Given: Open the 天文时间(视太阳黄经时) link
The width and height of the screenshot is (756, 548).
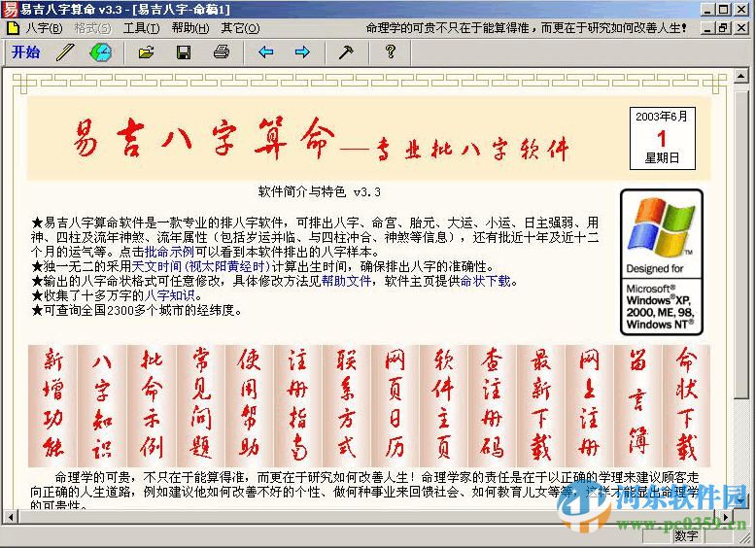Looking at the screenshot, I should click(201, 266).
